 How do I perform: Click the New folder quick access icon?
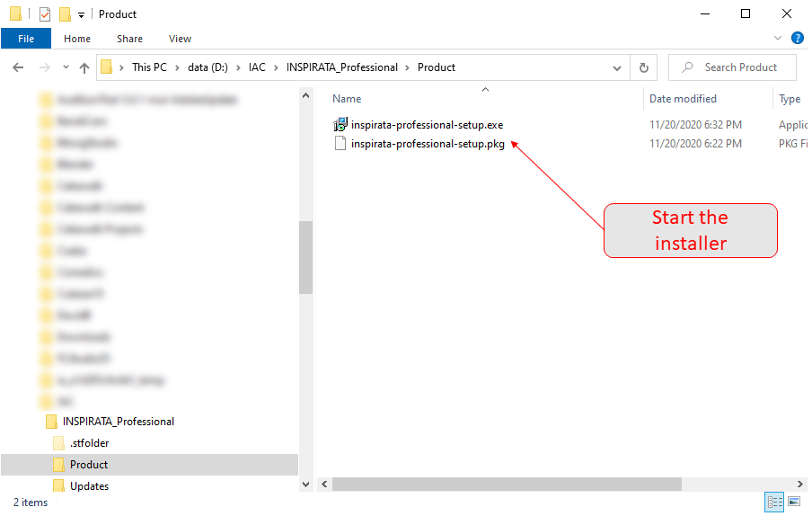(x=65, y=14)
